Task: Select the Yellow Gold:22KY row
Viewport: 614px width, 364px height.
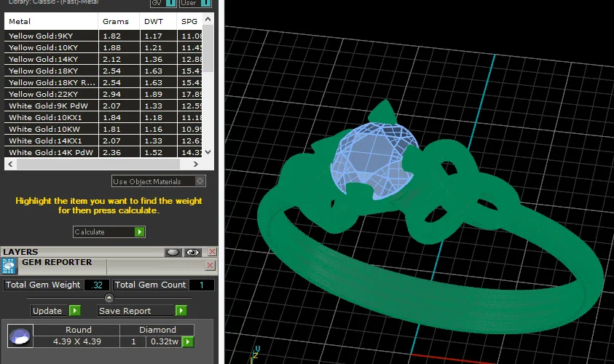Action: (x=103, y=94)
